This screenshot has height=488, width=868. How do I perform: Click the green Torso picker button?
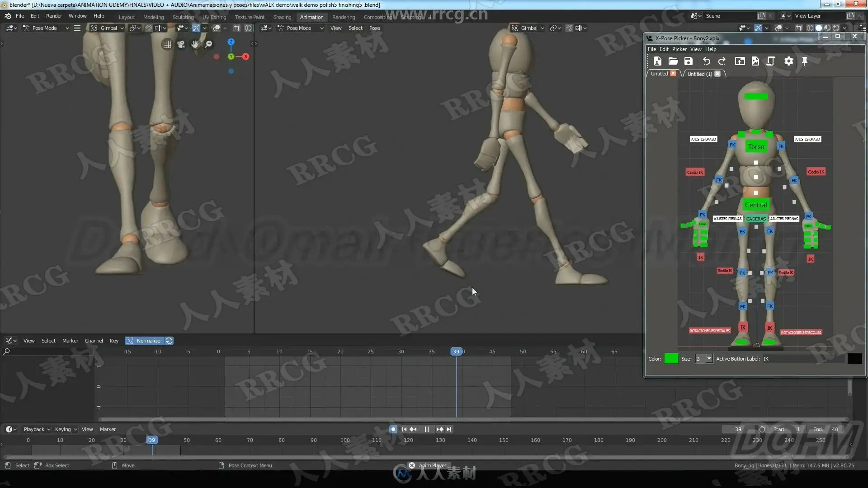pos(756,147)
